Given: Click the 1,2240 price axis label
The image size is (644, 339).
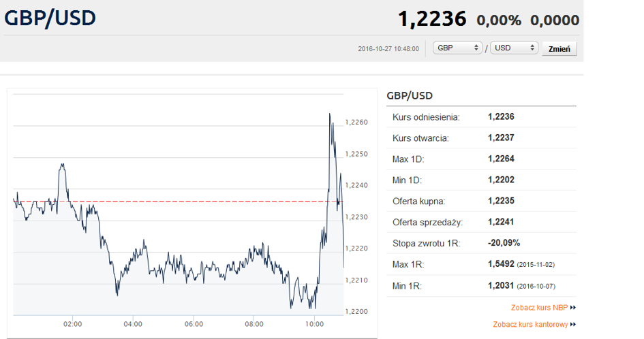Looking at the screenshot, I should click(356, 186).
